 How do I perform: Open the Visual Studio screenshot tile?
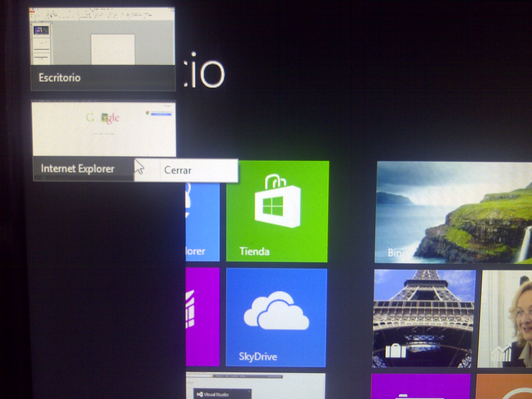[255, 386]
